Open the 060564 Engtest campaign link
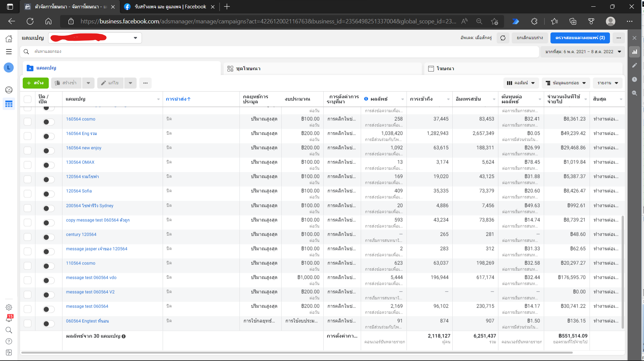Image resolution: width=644 pixels, height=361 pixels. [x=87, y=321]
